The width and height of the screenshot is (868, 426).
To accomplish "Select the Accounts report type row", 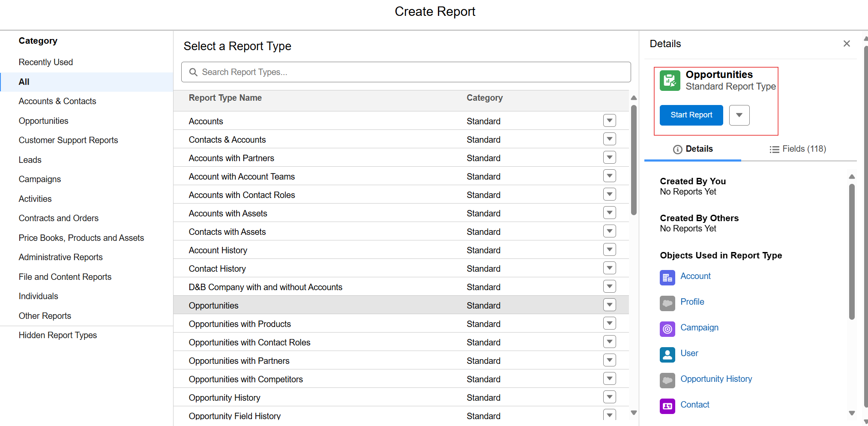I will click(401, 121).
